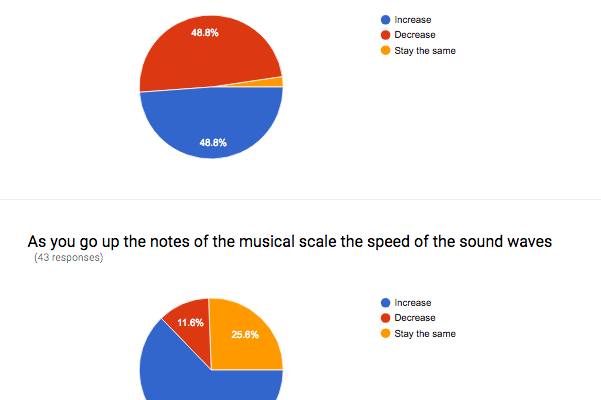Select the Decrease legend label of the 48.8% chart
601x400 pixels.
[x=415, y=35]
